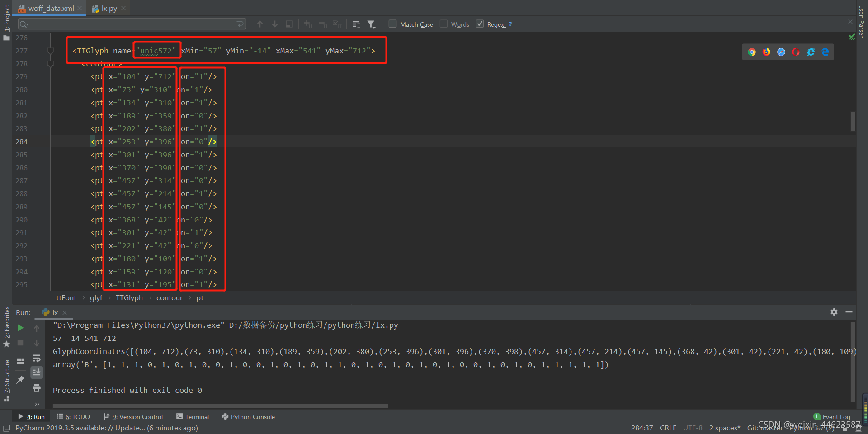Jump to previous search occurrence arrow
Screen dimensions: 868x434
[x=260, y=24]
